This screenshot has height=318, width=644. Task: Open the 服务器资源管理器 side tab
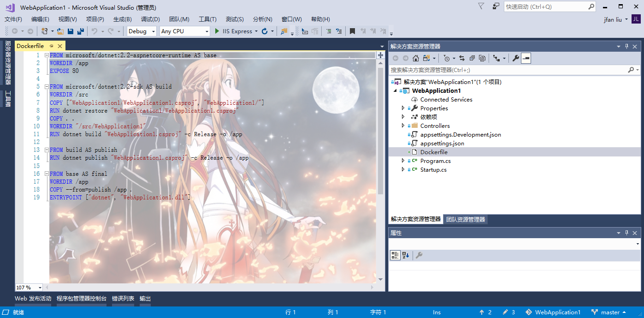click(x=7, y=63)
